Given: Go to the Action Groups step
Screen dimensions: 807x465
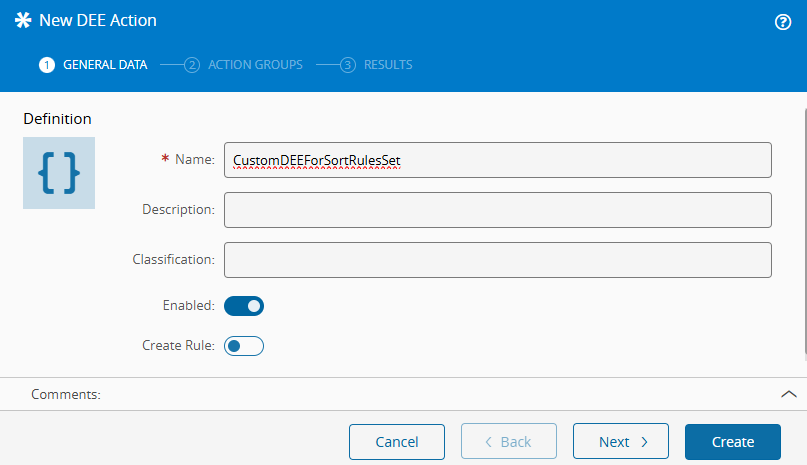Looking at the screenshot, I should pyautogui.click(x=255, y=65).
